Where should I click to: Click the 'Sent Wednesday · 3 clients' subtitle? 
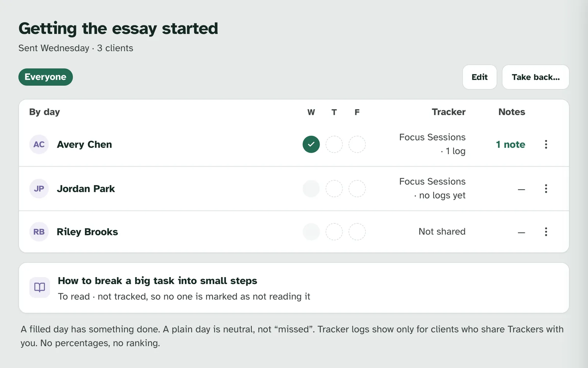[76, 48]
